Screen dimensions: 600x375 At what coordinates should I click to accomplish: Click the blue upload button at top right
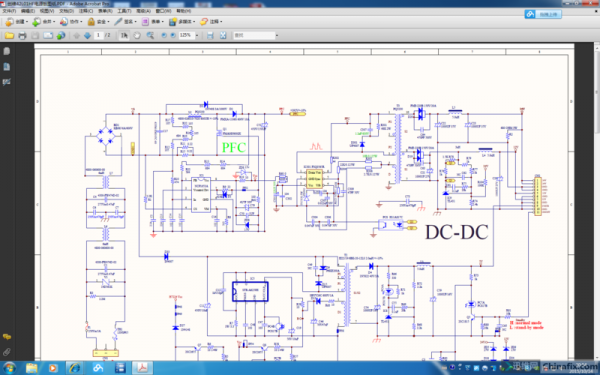click(543, 15)
